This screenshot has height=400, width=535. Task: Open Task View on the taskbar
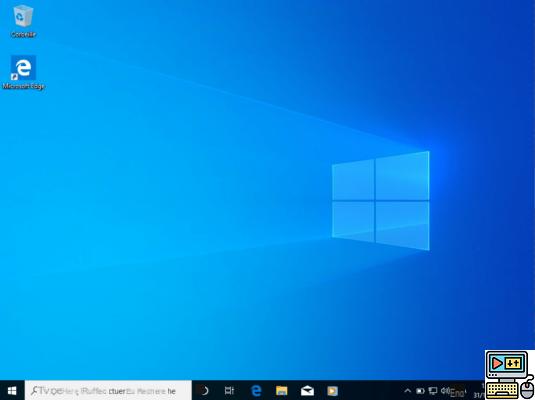[229, 390]
